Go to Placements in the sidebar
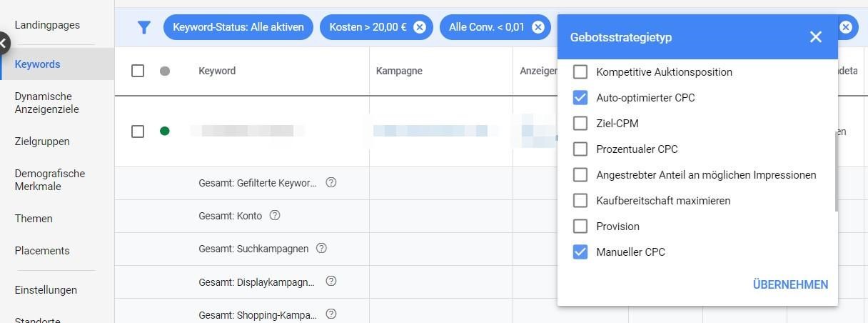 (42, 251)
